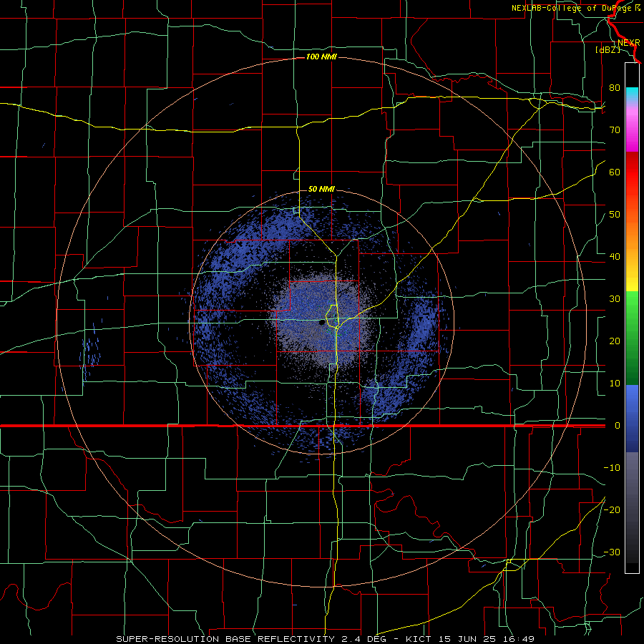
Task: Click the NEXR label above the legend
Action: pos(629,43)
